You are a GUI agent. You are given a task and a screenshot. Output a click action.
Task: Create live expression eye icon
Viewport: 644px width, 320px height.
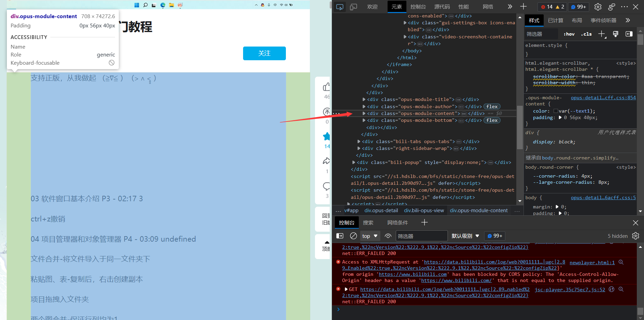click(x=388, y=236)
